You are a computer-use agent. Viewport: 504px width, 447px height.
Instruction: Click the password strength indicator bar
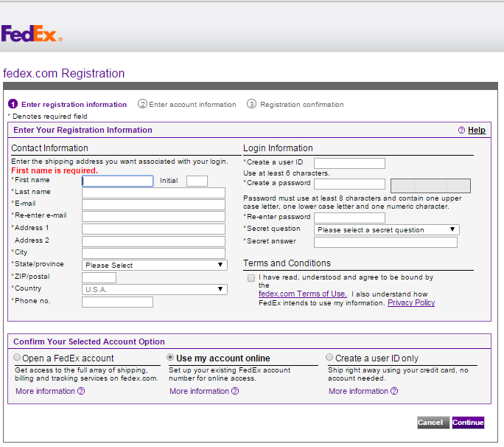pos(430,186)
